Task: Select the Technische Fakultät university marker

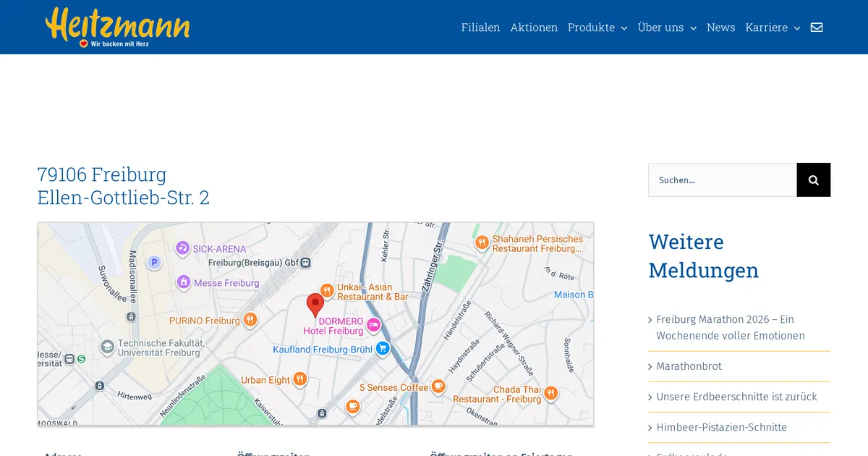Action: coord(107,347)
